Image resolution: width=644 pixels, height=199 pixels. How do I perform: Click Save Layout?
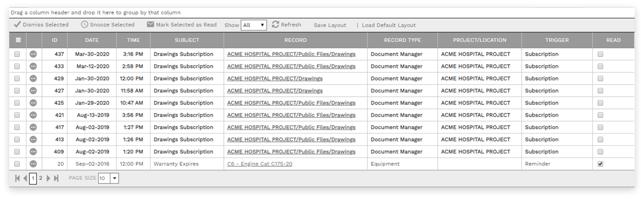pos(330,25)
